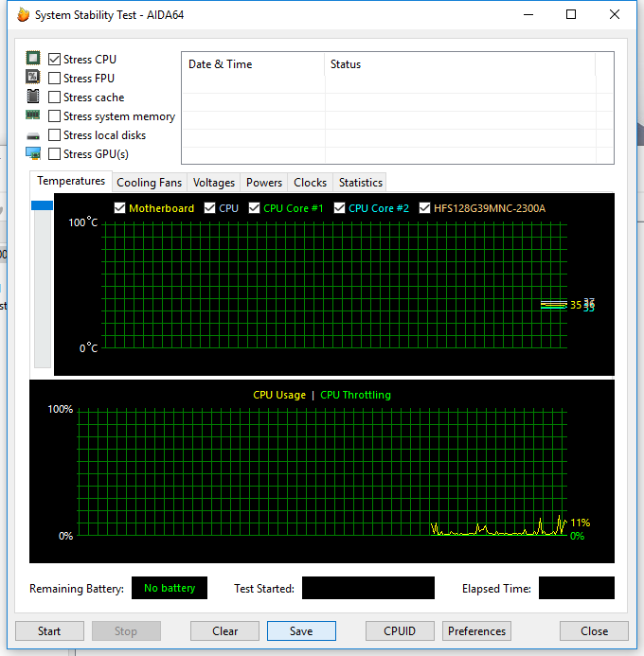Click the 11% CPU usage value
Image resolution: width=644 pixels, height=656 pixels.
[580, 523]
